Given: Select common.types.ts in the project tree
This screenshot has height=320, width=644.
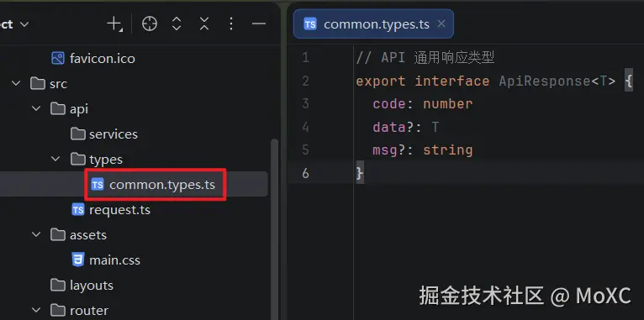Looking at the screenshot, I should 162,185.
